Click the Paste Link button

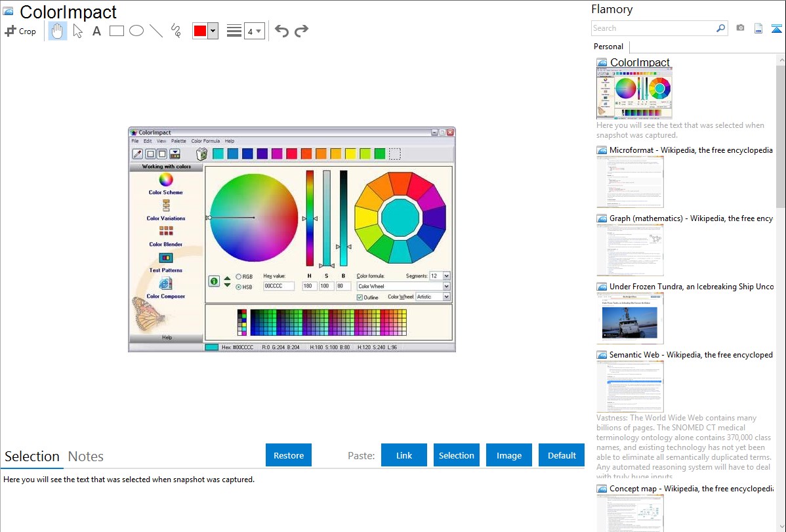click(x=404, y=455)
